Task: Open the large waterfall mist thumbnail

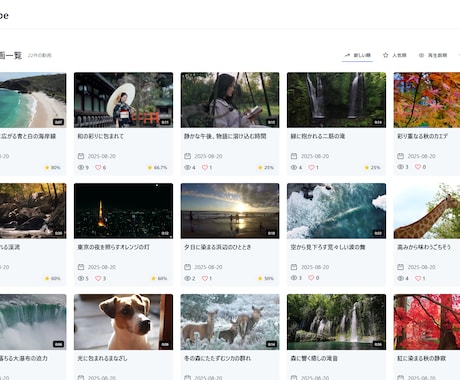Action: (x=33, y=322)
